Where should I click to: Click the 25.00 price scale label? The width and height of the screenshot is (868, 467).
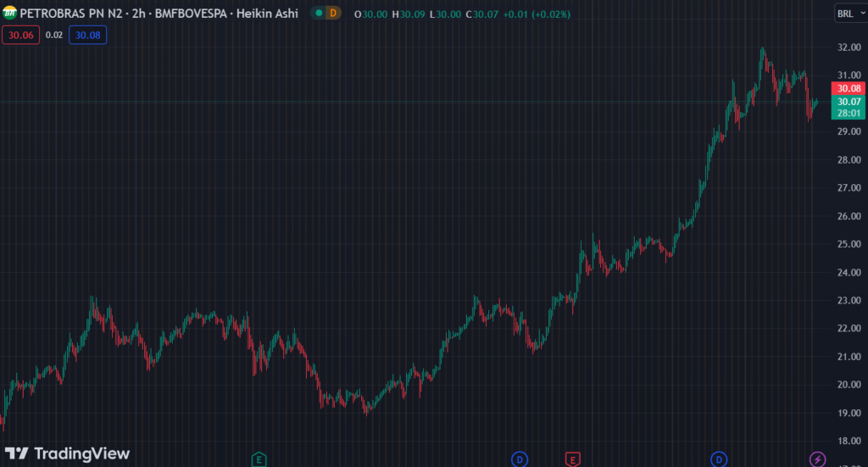point(849,244)
